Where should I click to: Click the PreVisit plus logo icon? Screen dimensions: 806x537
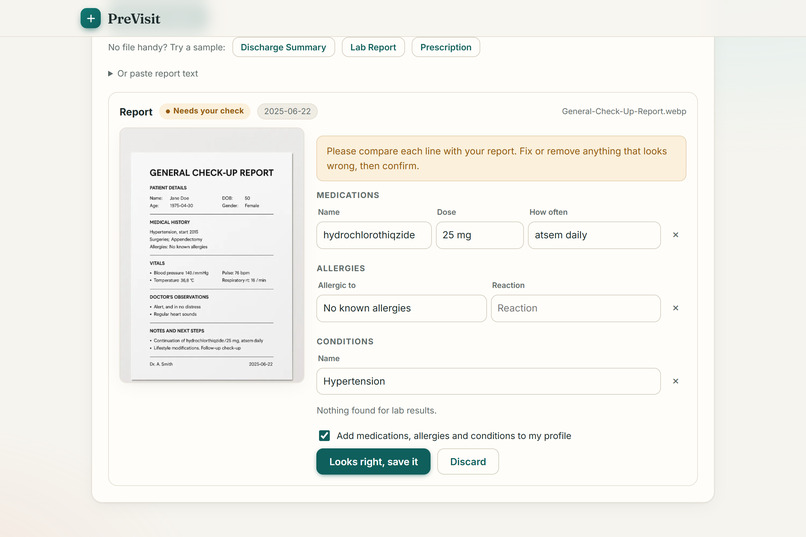coord(90,18)
